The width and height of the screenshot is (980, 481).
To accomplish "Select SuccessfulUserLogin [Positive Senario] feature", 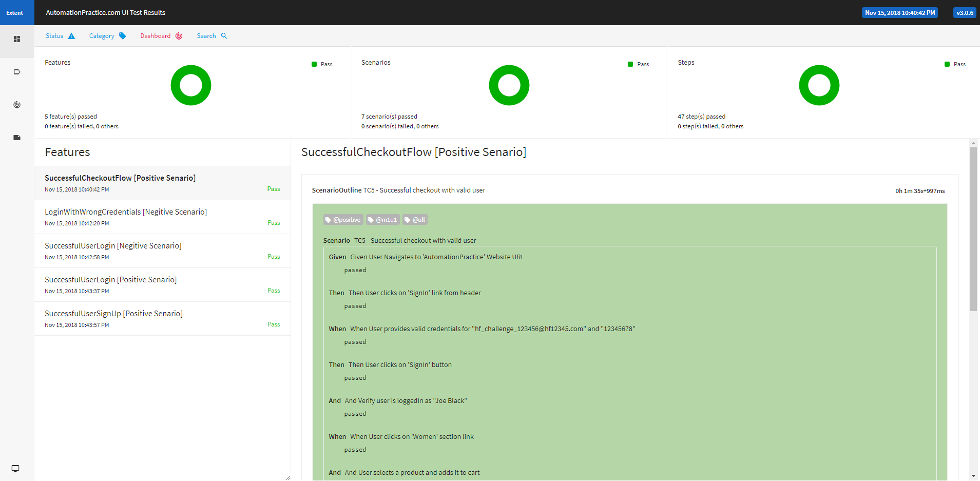I will (x=162, y=285).
